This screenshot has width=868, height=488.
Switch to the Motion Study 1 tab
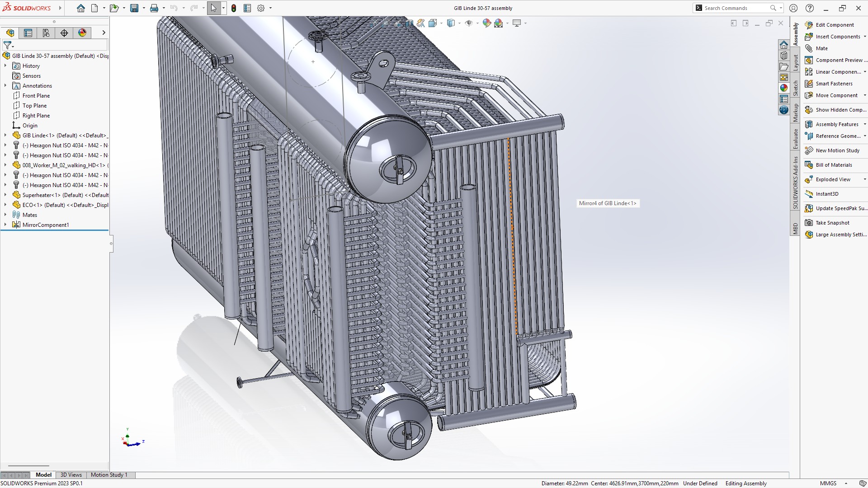pyautogui.click(x=109, y=475)
